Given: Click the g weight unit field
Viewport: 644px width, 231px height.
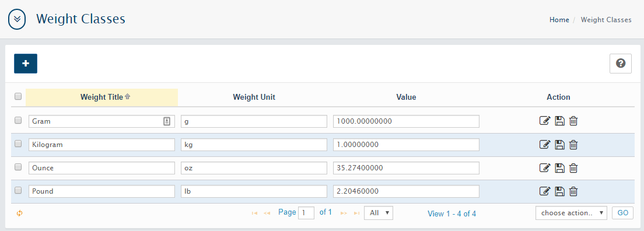Looking at the screenshot, I should click(x=254, y=121).
